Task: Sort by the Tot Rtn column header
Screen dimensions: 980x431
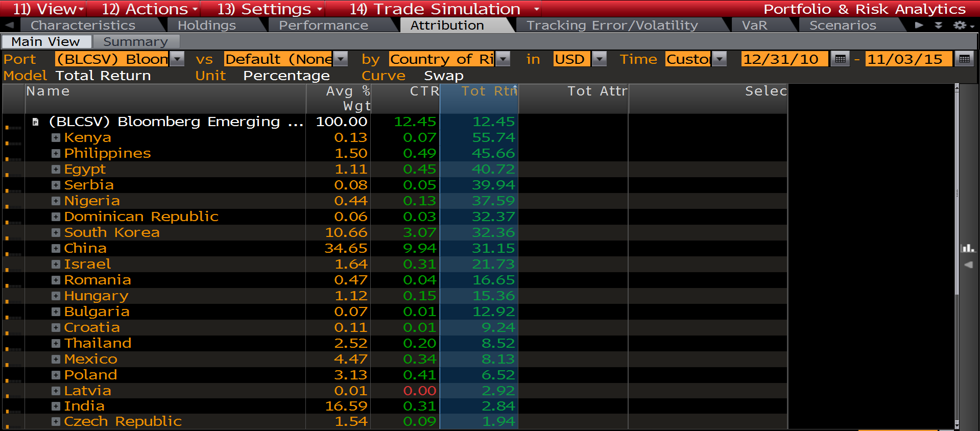Action: [x=479, y=99]
